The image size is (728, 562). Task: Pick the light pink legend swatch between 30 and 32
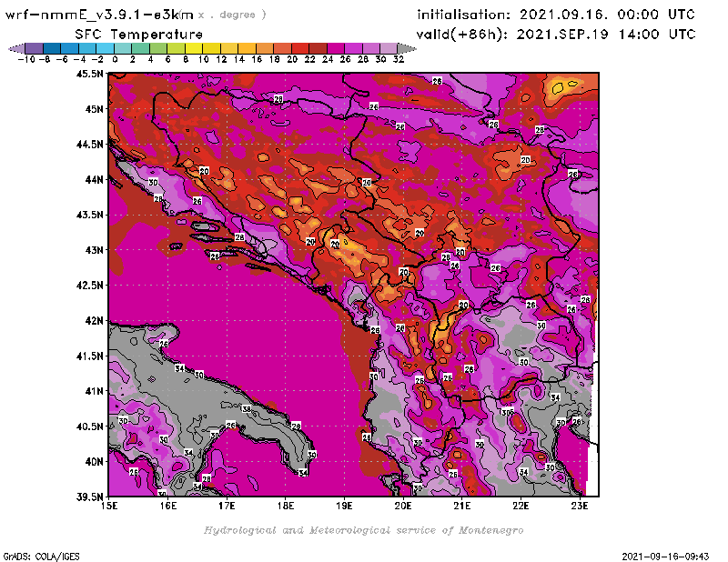pos(389,48)
